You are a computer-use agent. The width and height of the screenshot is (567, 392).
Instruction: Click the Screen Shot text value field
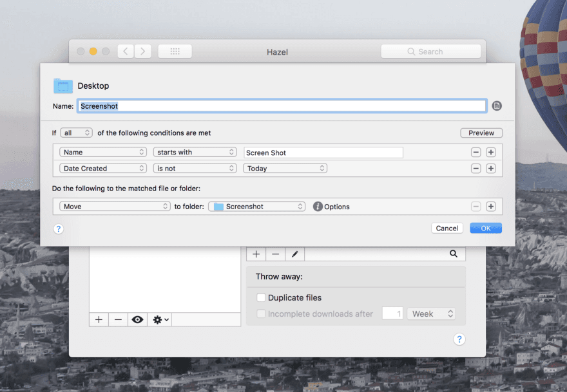click(x=323, y=153)
